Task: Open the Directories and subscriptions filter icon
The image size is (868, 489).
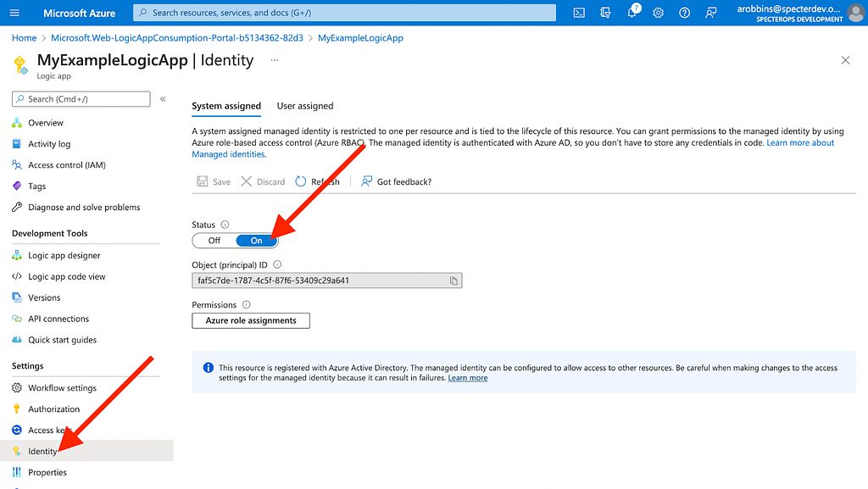Action: tap(605, 13)
